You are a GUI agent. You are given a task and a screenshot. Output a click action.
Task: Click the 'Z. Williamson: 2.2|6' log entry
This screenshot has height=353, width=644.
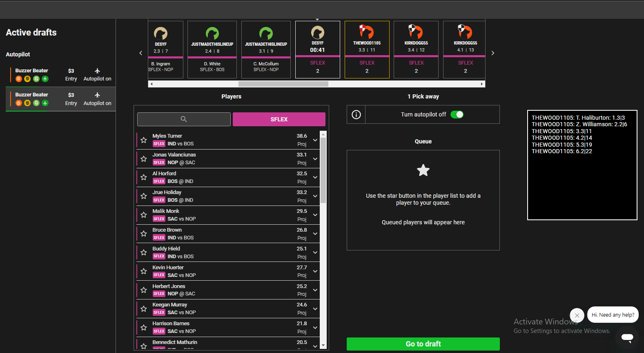[x=579, y=124]
